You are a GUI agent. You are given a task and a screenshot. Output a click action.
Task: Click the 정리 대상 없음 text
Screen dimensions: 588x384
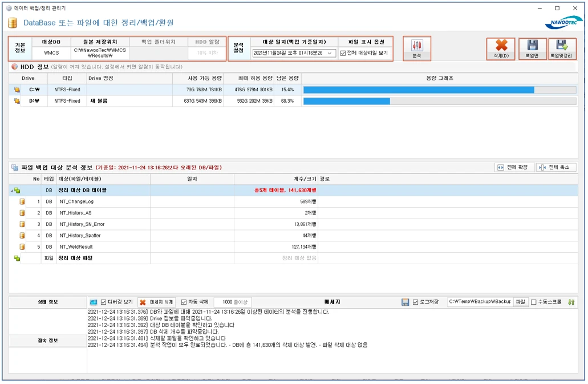pos(299,258)
